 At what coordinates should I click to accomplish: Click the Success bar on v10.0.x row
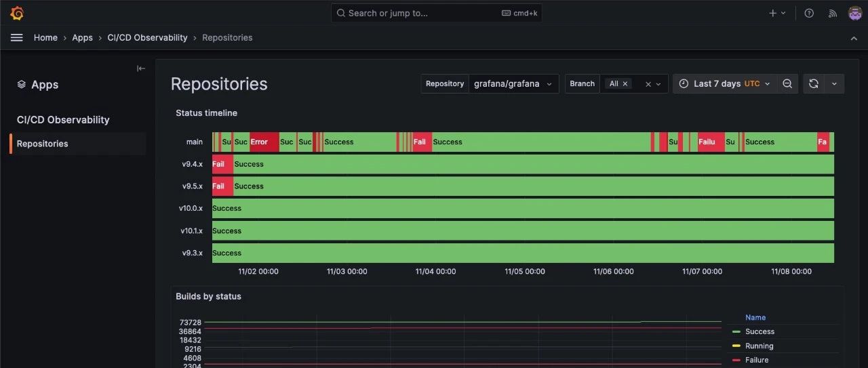click(x=523, y=209)
